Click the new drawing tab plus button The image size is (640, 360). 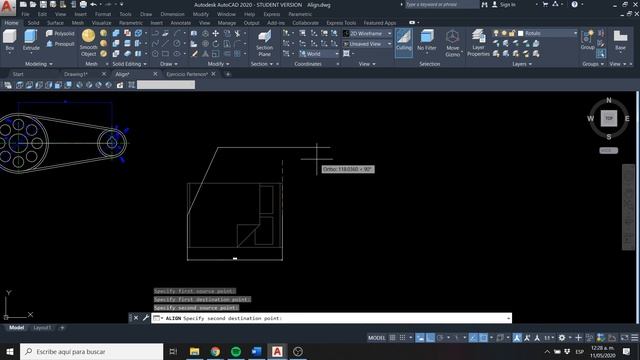click(x=228, y=74)
